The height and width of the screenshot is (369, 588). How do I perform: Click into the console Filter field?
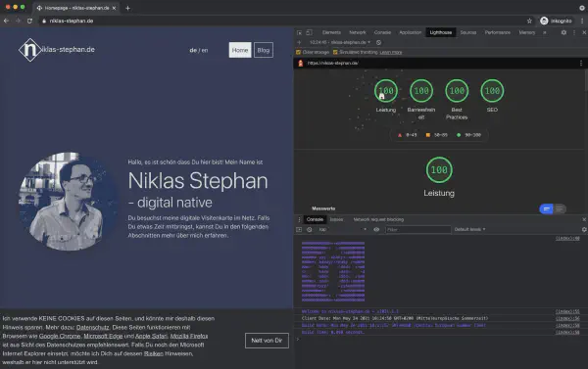coord(418,229)
